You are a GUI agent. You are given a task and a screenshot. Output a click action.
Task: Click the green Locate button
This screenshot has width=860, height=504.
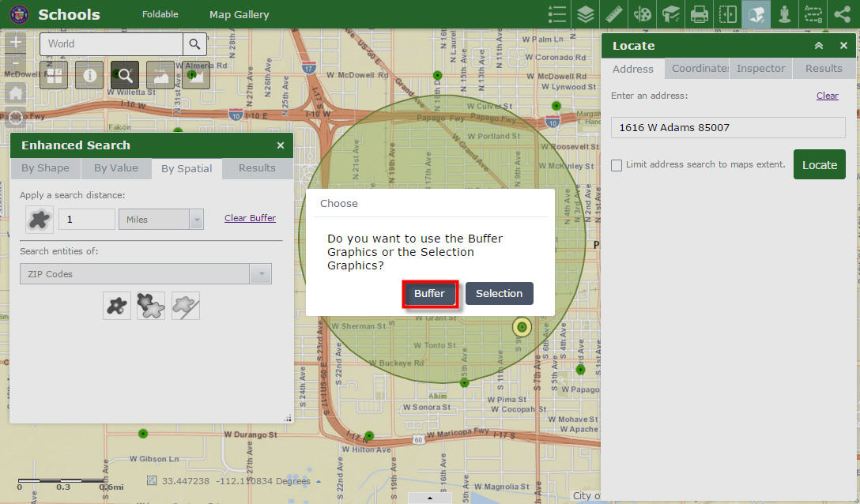(820, 164)
